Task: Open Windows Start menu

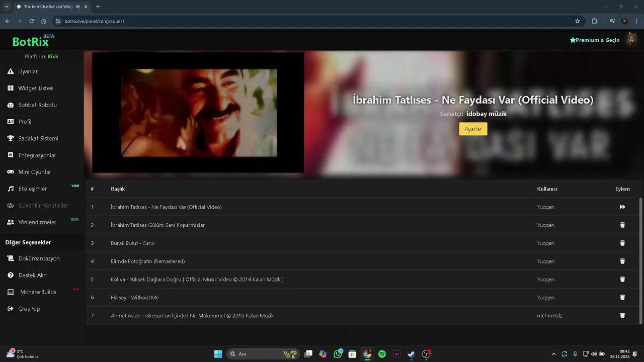Action: pos(218,354)
